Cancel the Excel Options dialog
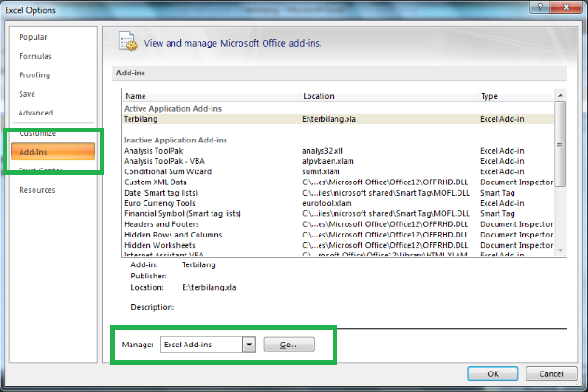Screen dimensions: 588x392 (x=552, y=373)
